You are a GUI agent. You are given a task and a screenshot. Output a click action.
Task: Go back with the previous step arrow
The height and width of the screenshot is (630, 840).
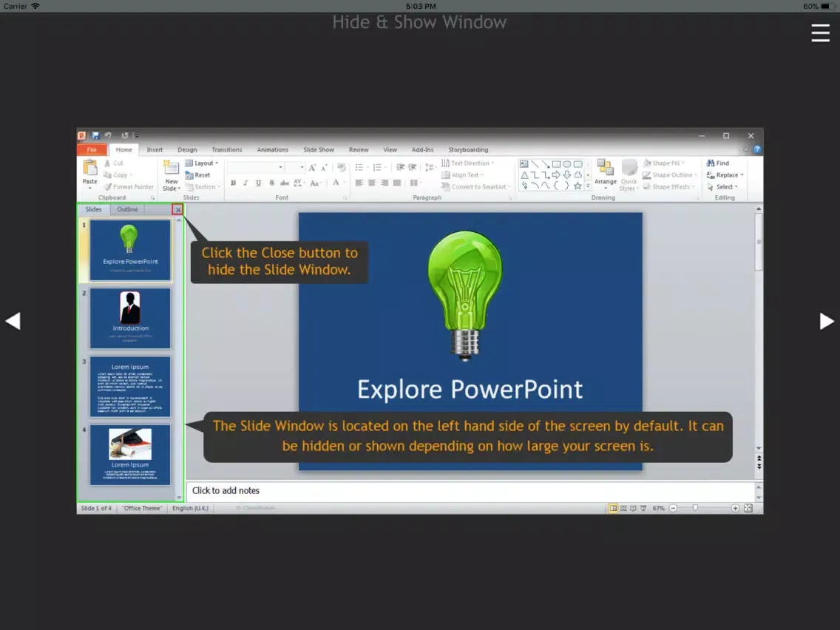pyautogui.click(x=13, y=321)
